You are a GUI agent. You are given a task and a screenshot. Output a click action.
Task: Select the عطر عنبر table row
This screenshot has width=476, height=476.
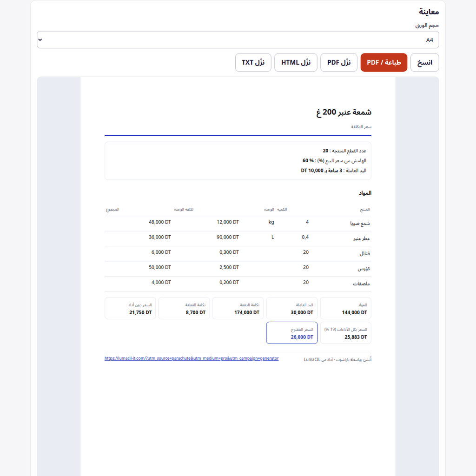[x=238, y=238]
